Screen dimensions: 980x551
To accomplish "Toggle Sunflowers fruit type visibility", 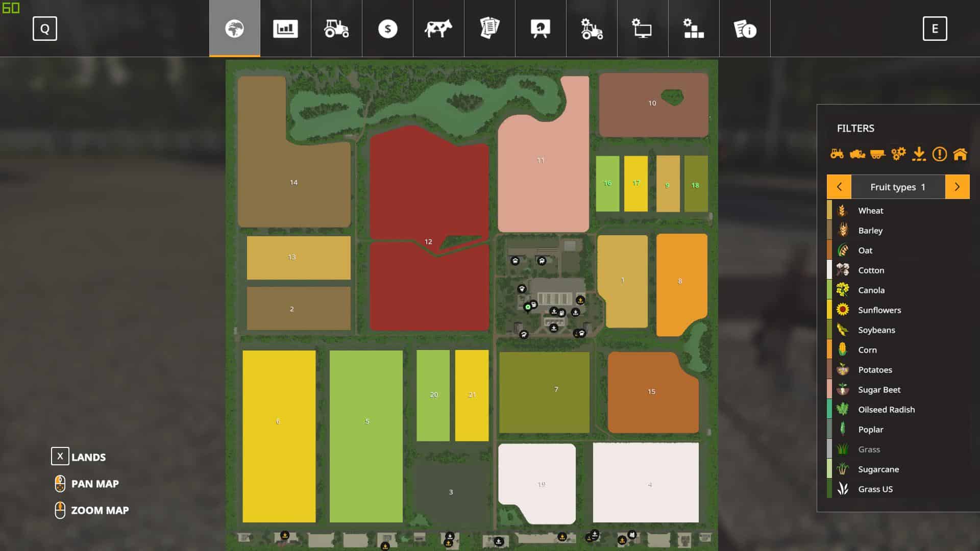I will pos(879,310).
